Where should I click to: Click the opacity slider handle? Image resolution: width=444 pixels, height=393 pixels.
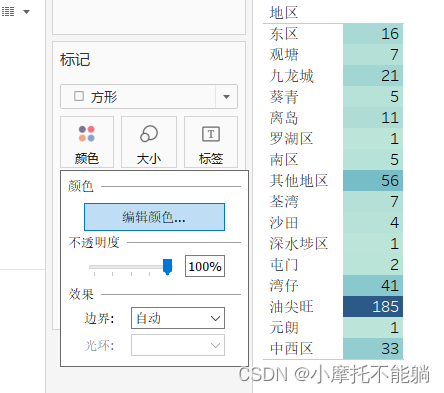pyautogui.click(x=167, y=267)
